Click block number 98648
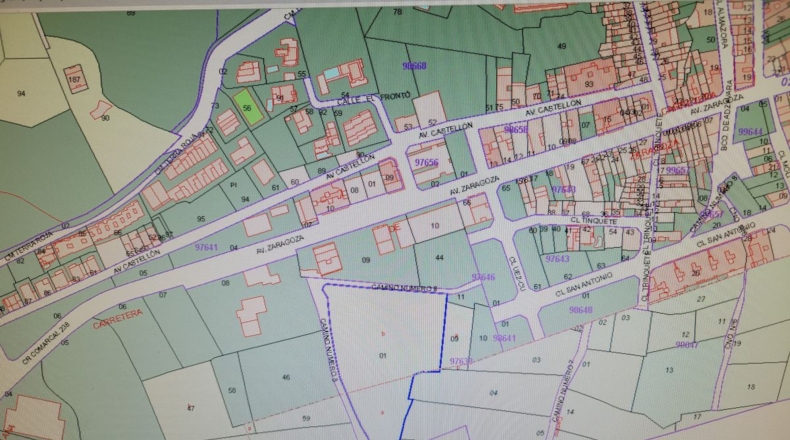This screenshot has width=790, height=440. click(580, 310)
